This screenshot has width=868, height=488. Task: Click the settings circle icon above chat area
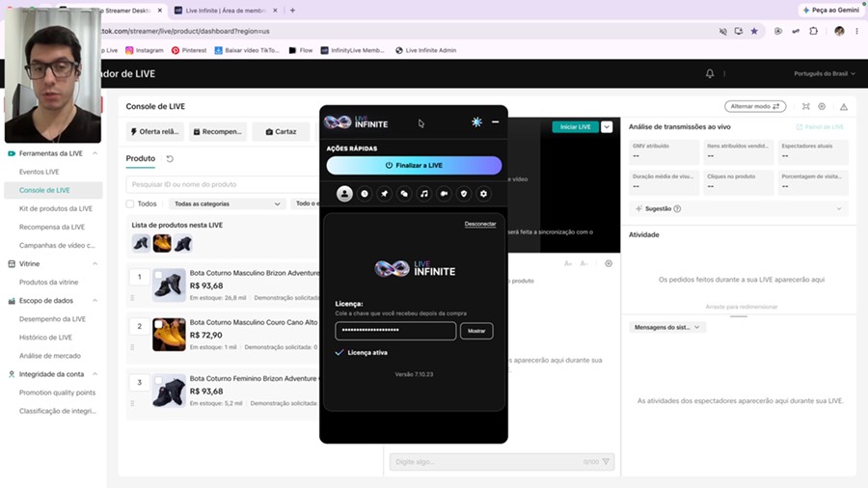(609, 263)
